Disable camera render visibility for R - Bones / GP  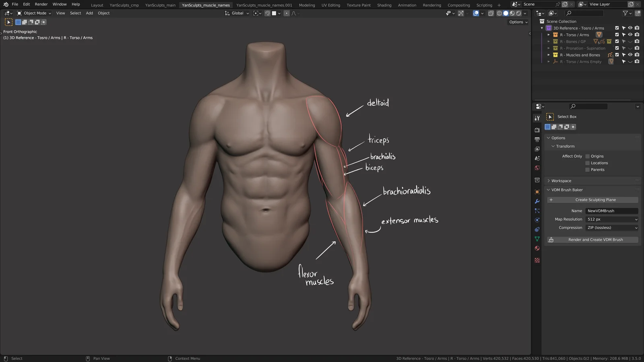[x=637, y=41]
